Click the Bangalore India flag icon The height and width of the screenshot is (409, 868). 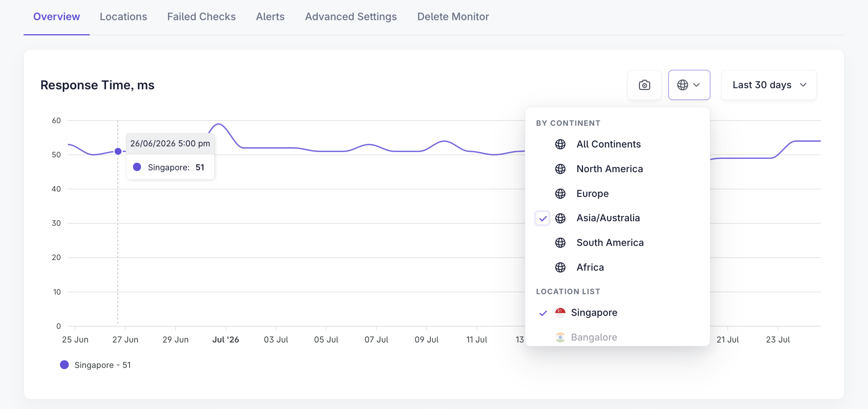click(560, 338)
